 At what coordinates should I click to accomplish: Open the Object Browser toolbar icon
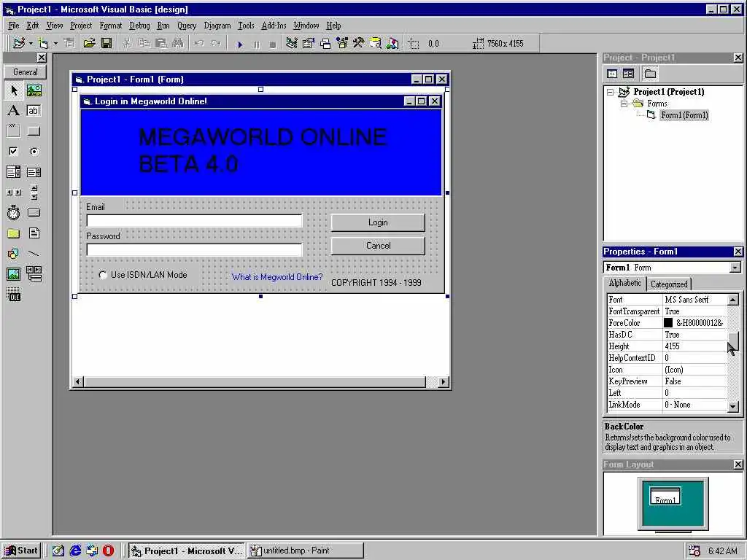[x=342, y=43]
